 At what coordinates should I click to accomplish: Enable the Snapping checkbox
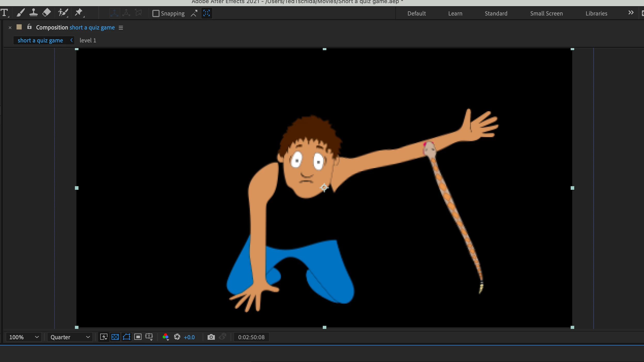point(156,13)
